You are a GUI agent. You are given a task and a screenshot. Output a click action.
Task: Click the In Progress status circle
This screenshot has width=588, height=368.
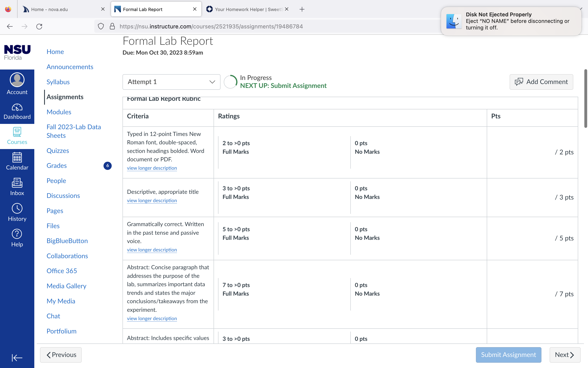pyautogui.click(x=230, y=82)
